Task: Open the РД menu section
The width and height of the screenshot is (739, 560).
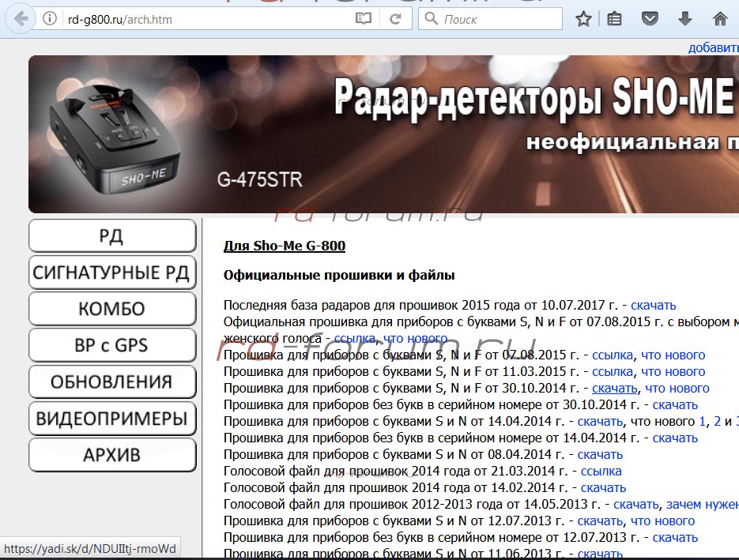Action: point(112,236)
